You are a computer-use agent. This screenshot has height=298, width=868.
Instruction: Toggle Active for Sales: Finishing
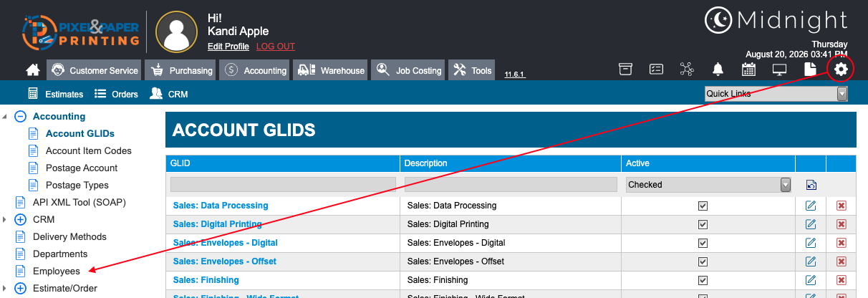point(703,280)
